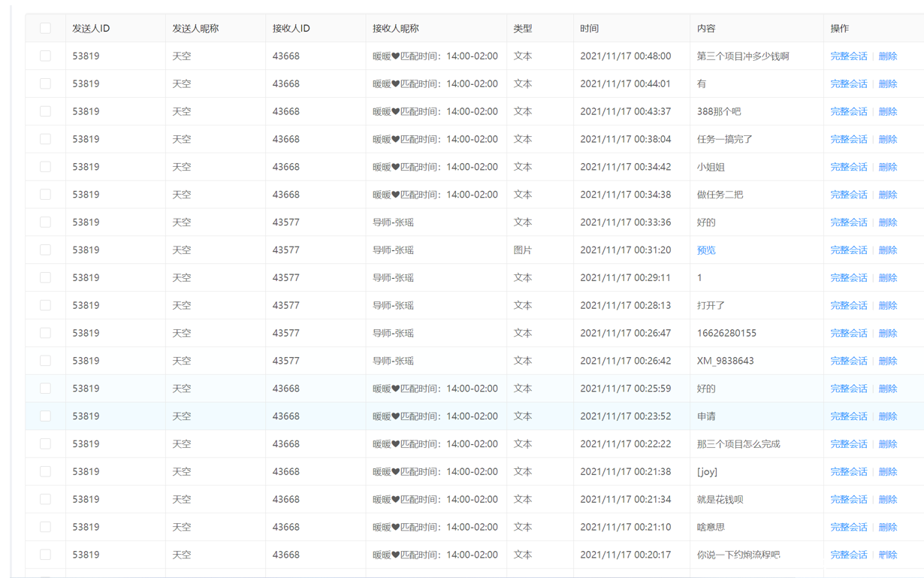Tick the checkbox for "XM_9838643" row
924x578 pixels.
click(46, 361)
